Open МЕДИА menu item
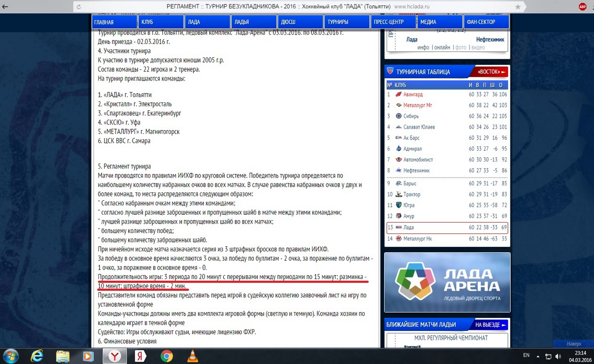 [x=440, y=22]
